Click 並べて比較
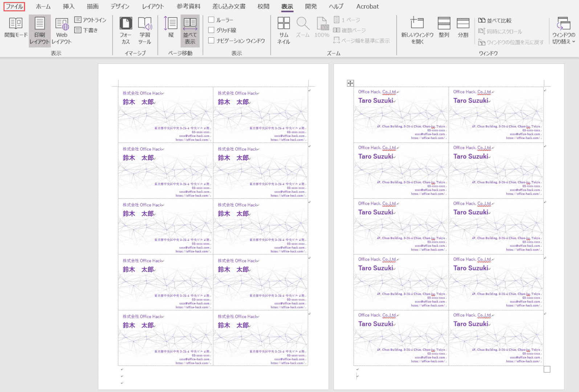Screen dimensions: 579x392 (x=495, y=21)
